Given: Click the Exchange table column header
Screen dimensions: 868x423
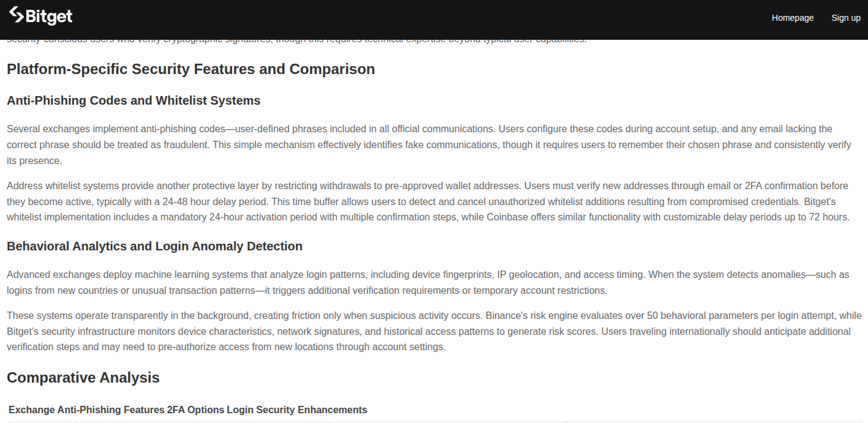Looking at the screenshot, I should point(32,410).
